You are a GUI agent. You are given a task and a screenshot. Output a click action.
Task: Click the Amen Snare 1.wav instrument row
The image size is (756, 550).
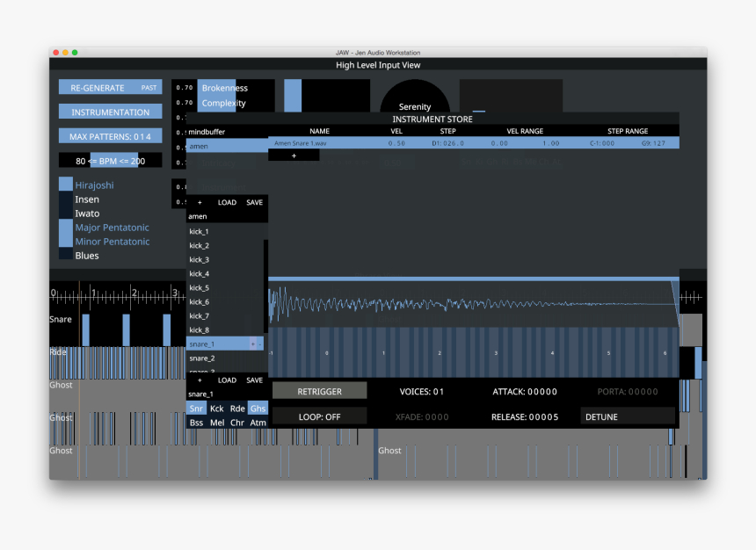(474, 142)
